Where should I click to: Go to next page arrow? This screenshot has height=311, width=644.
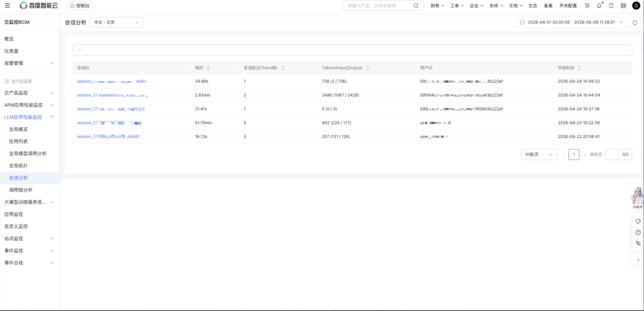585,155
